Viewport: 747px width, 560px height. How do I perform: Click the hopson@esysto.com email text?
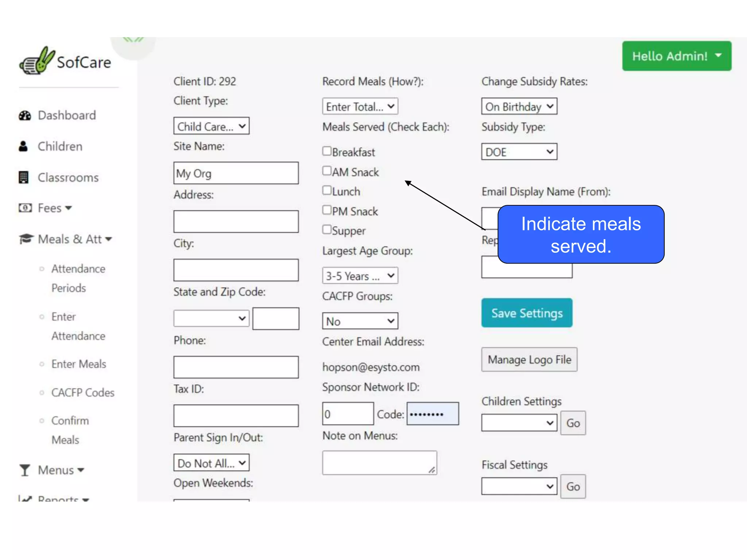pos(371,367)
